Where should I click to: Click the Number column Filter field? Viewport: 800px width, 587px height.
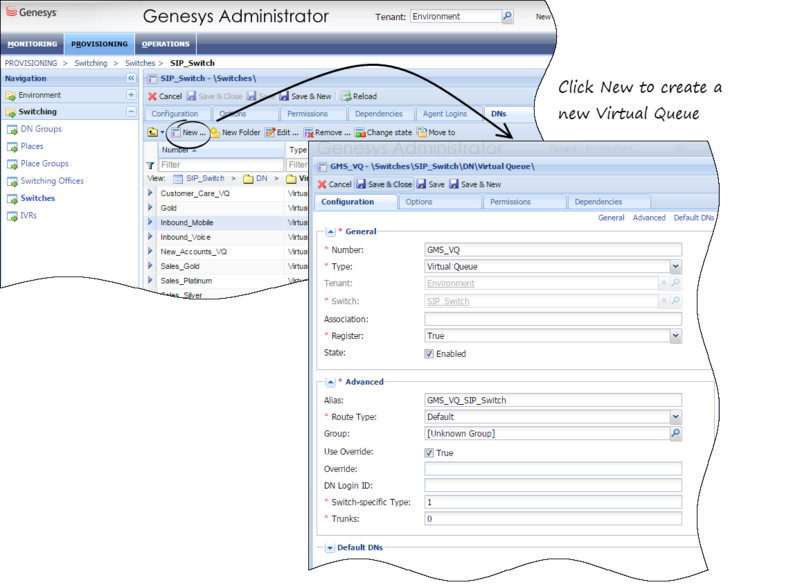[x=221, y=165]
